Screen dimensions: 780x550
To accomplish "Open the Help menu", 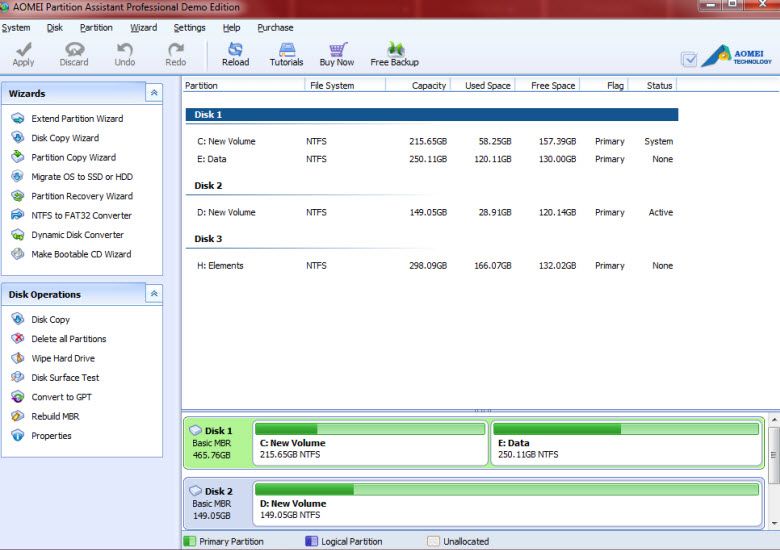I will (x=231, y=28).
